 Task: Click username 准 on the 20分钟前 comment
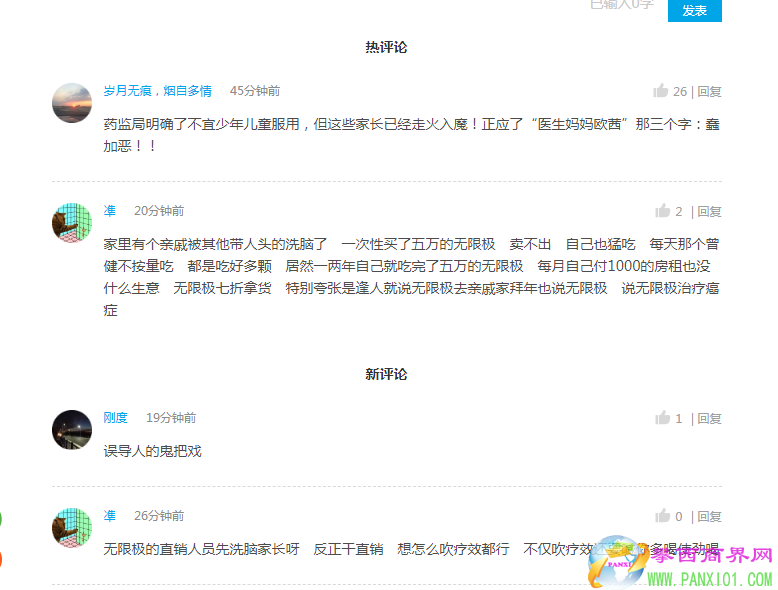point(110,211)
